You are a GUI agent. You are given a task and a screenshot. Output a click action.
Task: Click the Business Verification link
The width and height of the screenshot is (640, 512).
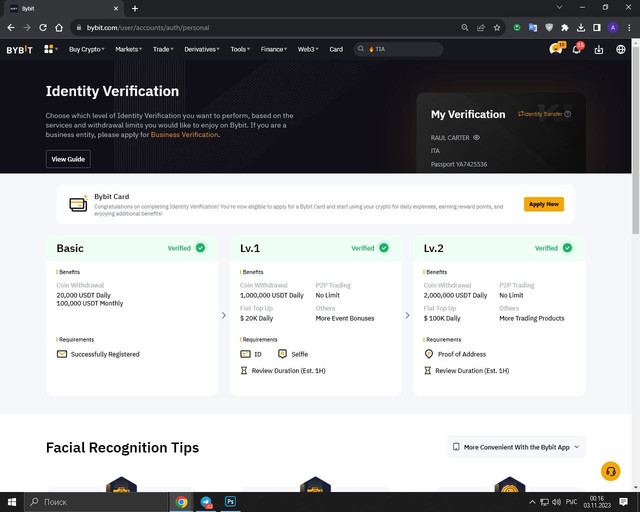[x=184, y=135]
